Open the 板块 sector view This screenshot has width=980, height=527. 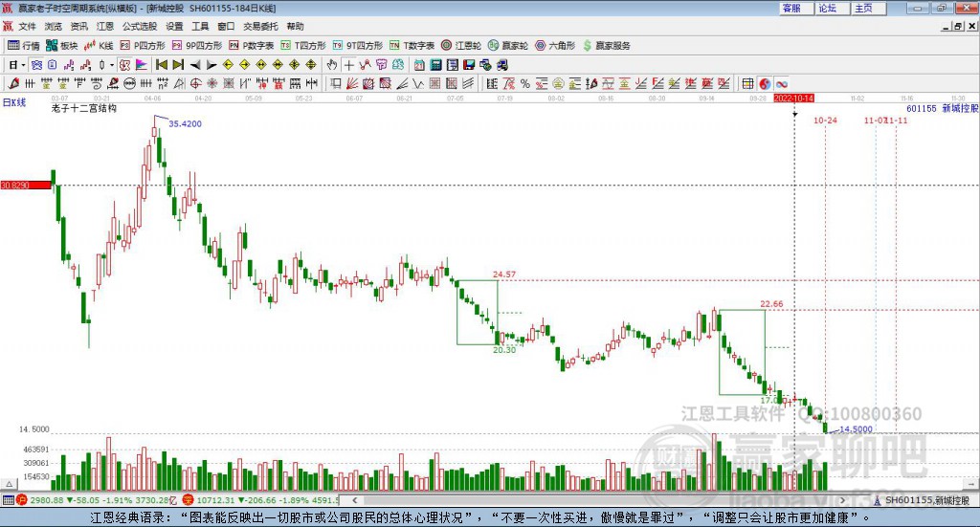[61, 46]
